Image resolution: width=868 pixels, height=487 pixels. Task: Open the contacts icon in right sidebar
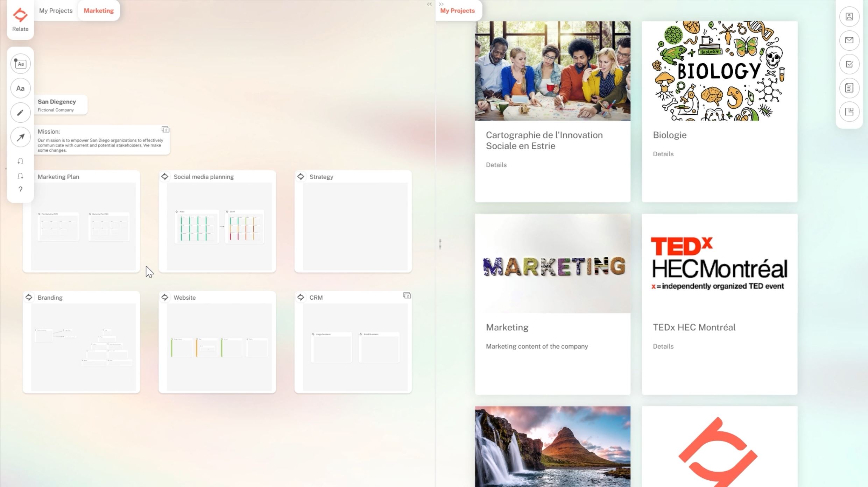pos(849,16)
